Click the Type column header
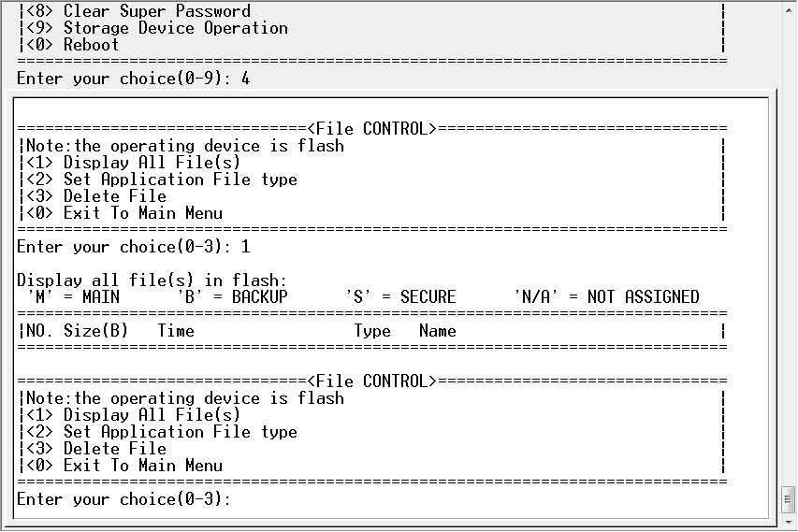798x532 pixels. (372, 331)
